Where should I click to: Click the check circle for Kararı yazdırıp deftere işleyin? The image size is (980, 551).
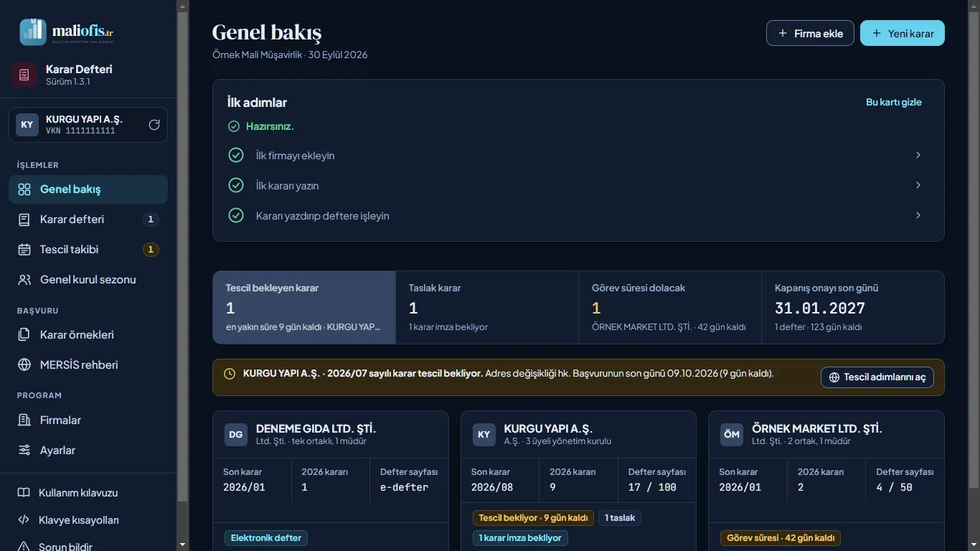(235, 215)
